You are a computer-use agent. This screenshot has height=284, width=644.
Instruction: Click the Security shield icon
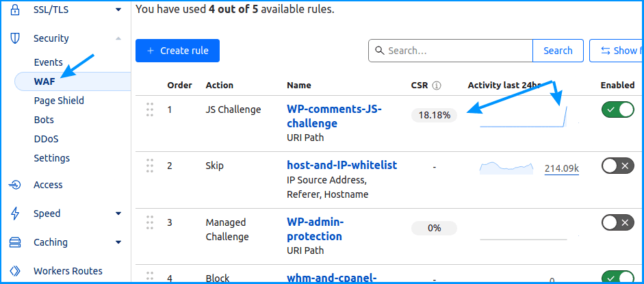coord(15,38)
